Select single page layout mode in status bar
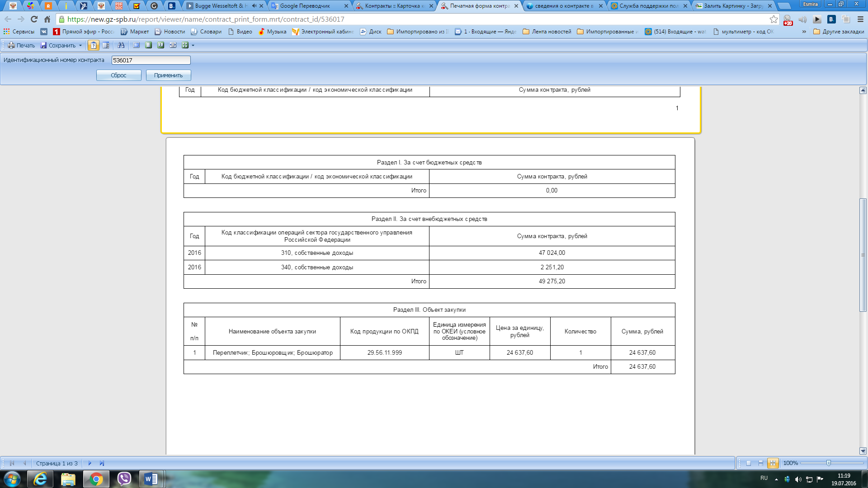Screen dimensions: 868x488 point(749,463)
